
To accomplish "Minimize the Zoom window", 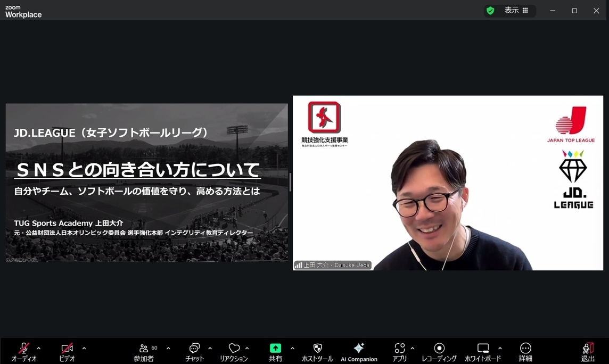I will tap(552, 11).
